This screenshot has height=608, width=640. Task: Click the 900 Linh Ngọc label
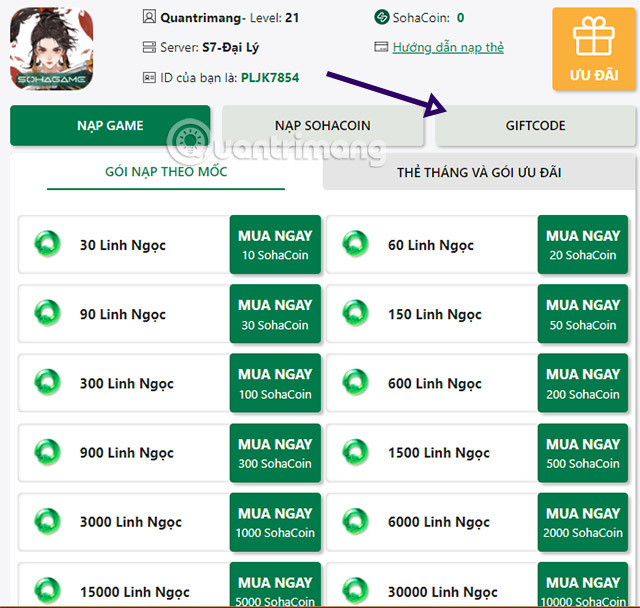click(127, 453)
